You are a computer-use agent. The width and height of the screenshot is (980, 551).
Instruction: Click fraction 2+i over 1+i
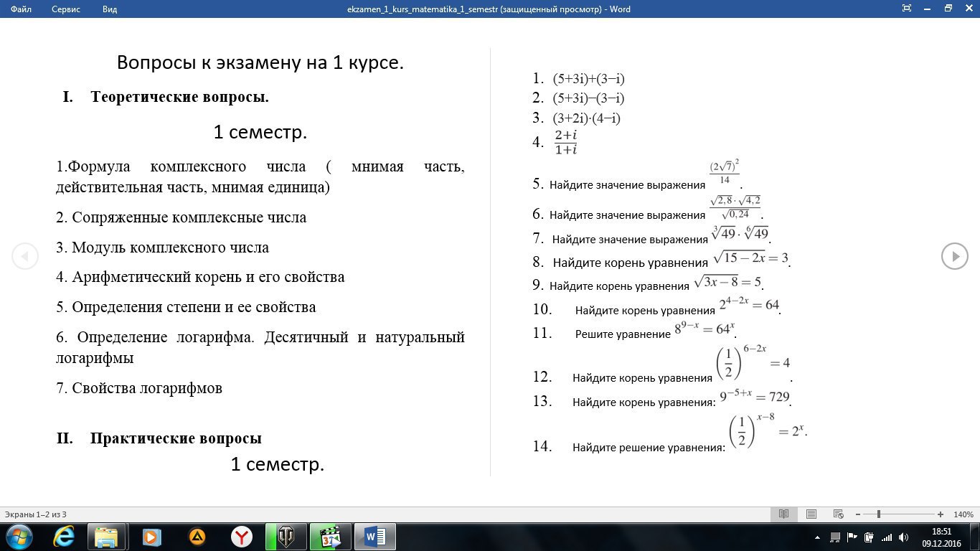coord(566,142)
